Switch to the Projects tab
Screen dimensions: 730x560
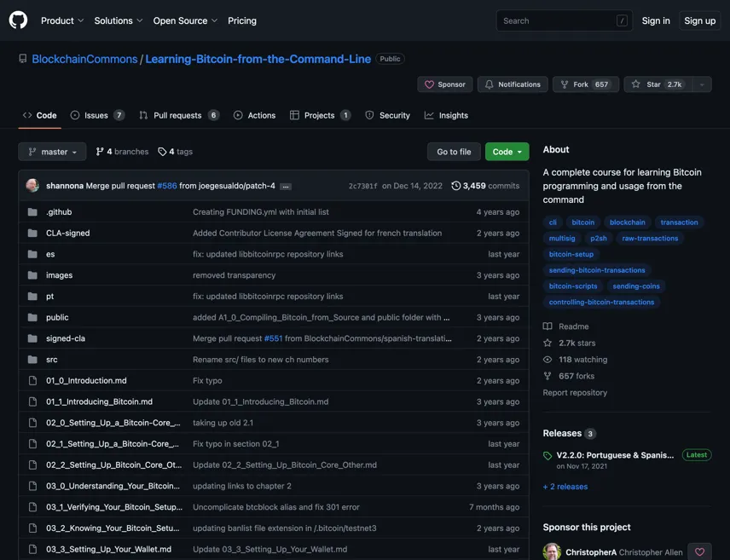[x=320, y=115]
